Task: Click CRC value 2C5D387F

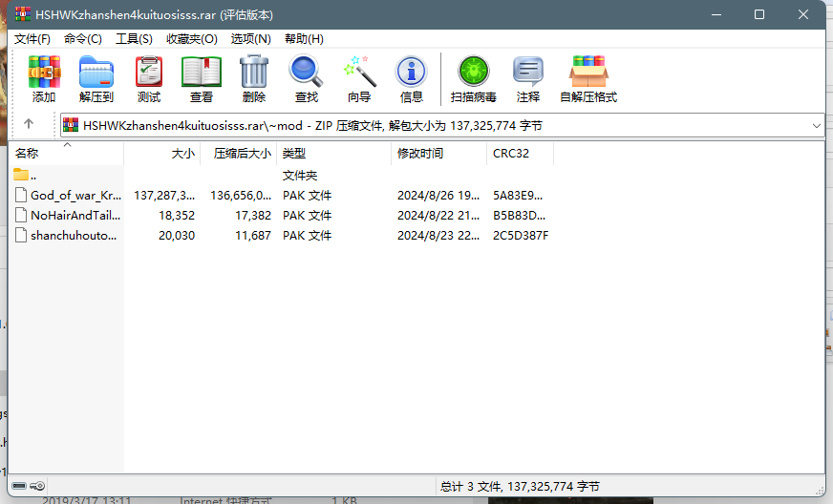Action: pyautogui.click(x=521, y=236)
